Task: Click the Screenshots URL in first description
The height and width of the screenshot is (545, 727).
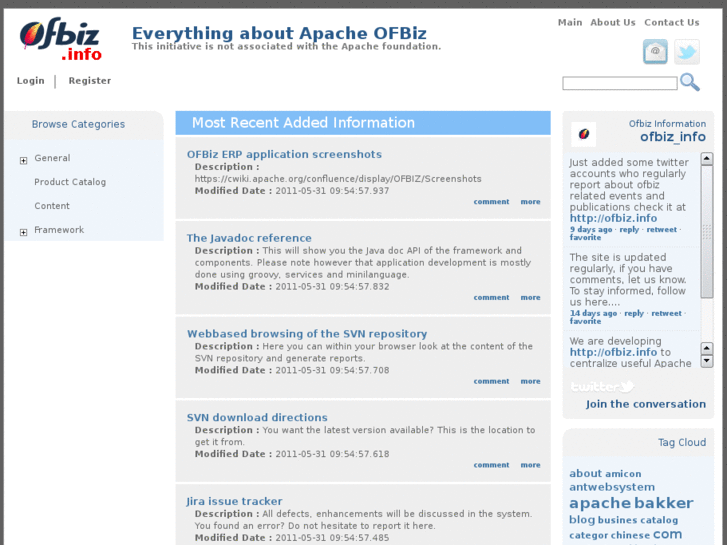Action: tap(338, 179)
